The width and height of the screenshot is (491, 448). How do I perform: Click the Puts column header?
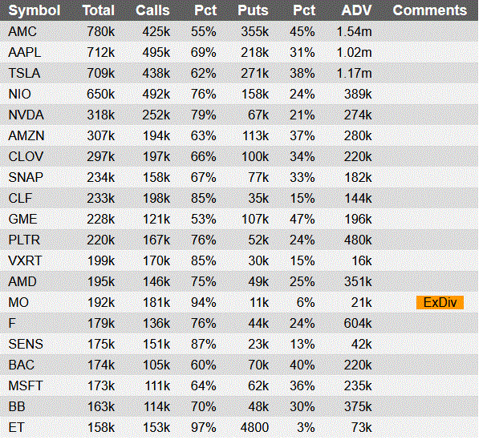click(253, 10)
